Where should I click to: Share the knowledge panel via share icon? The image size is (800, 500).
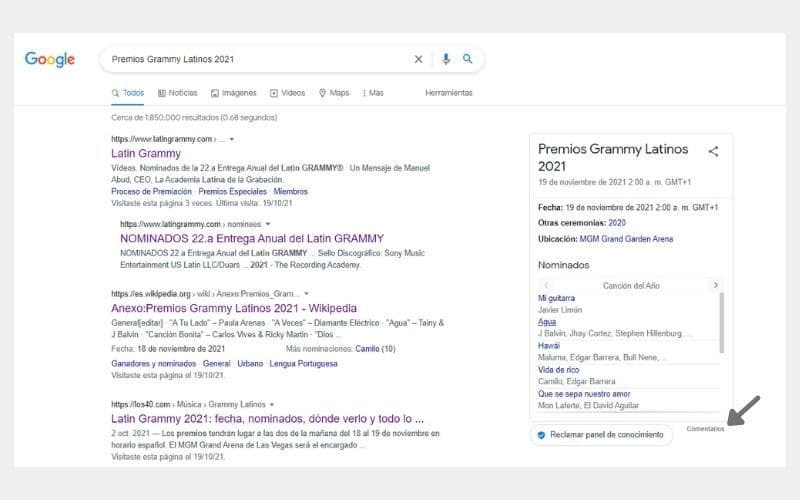point(713,151)
